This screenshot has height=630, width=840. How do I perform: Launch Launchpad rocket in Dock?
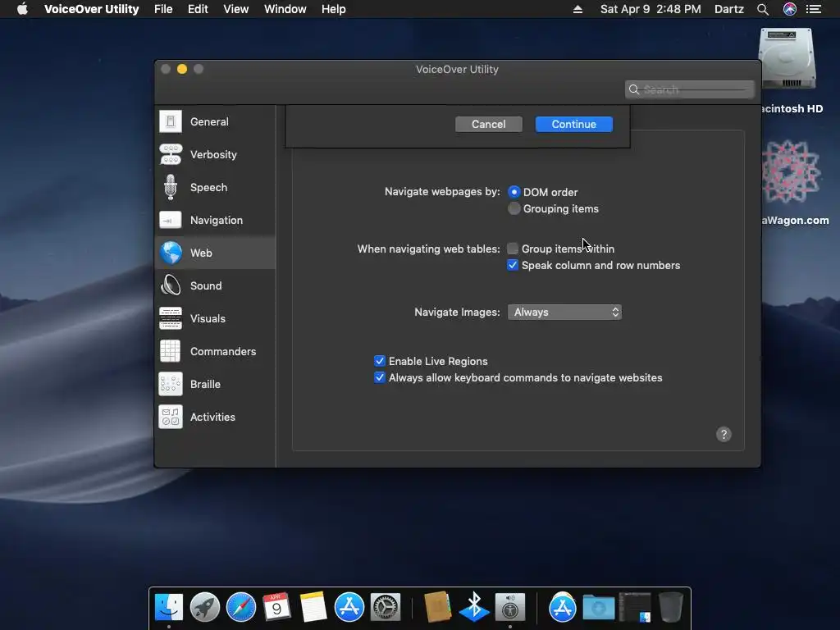pyautogui.click(x=204, y=608)
